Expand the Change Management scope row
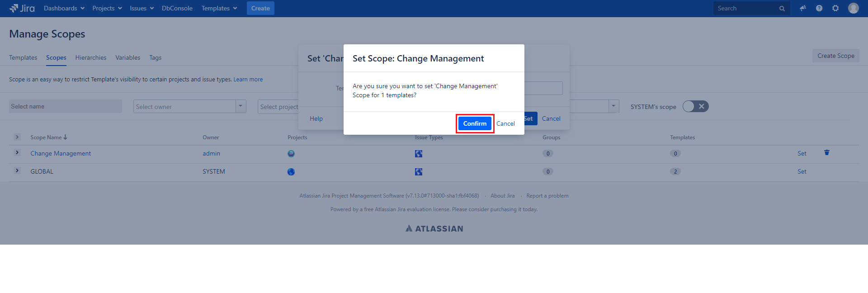868x293 pixels. [x=17, y=153]
